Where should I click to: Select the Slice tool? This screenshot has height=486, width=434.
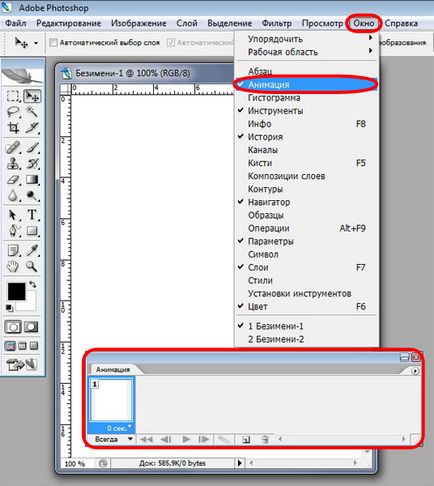pyautogui.click(x=32, y=127)
